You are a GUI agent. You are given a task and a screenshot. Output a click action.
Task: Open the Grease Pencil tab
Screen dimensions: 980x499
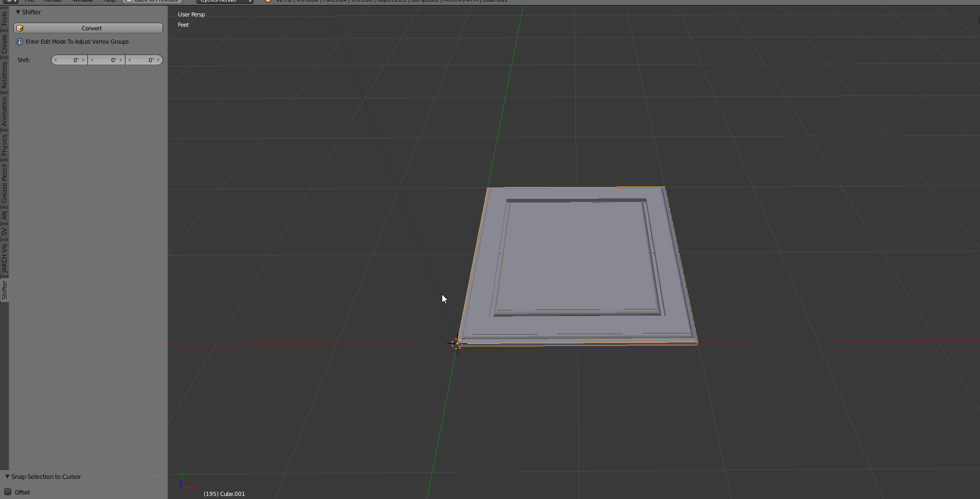(x=5, y=183)
